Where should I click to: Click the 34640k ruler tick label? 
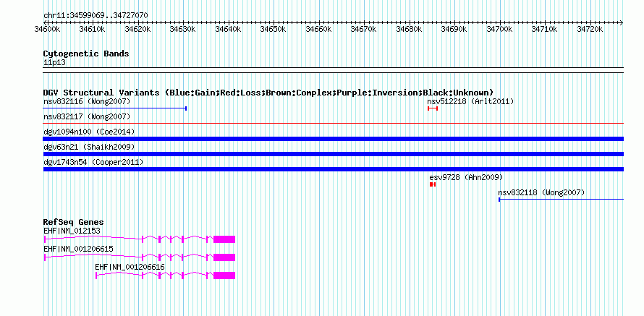229,29
